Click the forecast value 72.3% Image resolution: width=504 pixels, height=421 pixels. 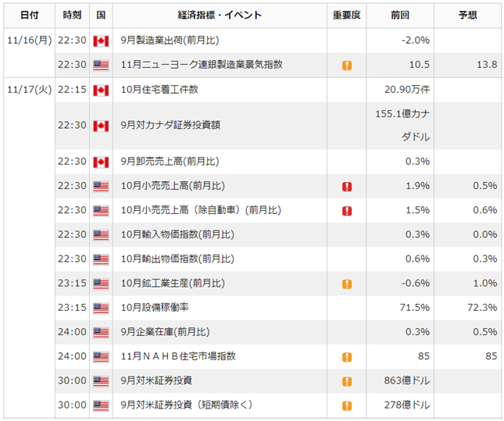tap(482, 308)
